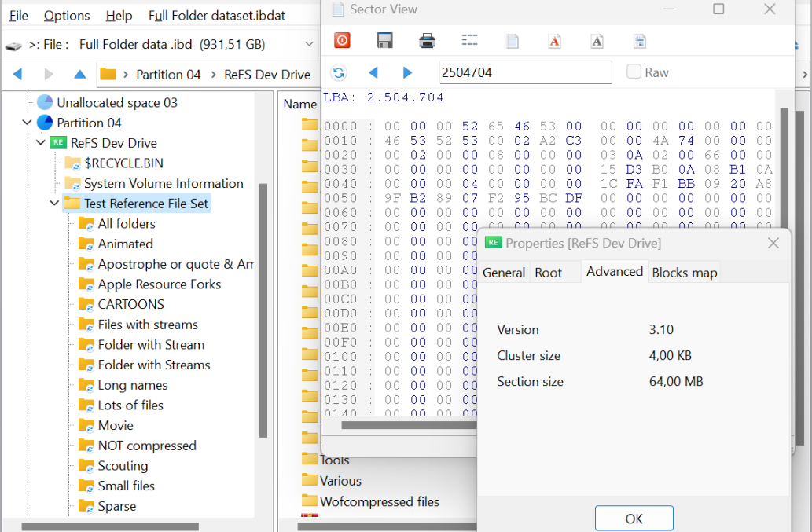Select Folder with Stream folder in tree
The image size is (812, 532).
tap(151, 345)
